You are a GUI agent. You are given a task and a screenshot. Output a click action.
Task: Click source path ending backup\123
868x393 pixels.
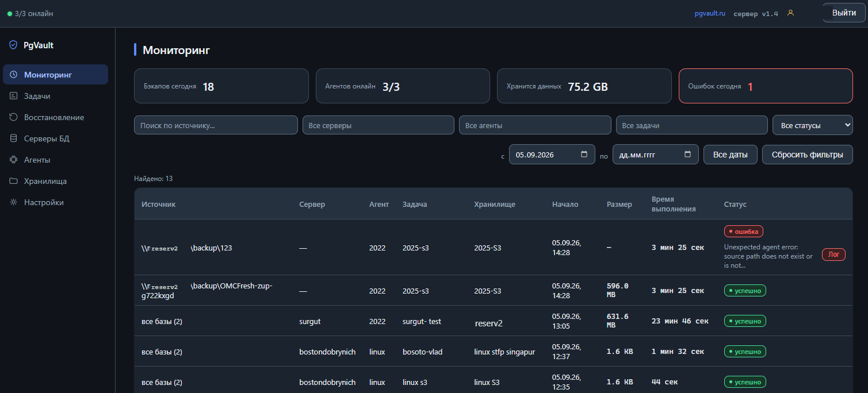[x=186, y=248]
